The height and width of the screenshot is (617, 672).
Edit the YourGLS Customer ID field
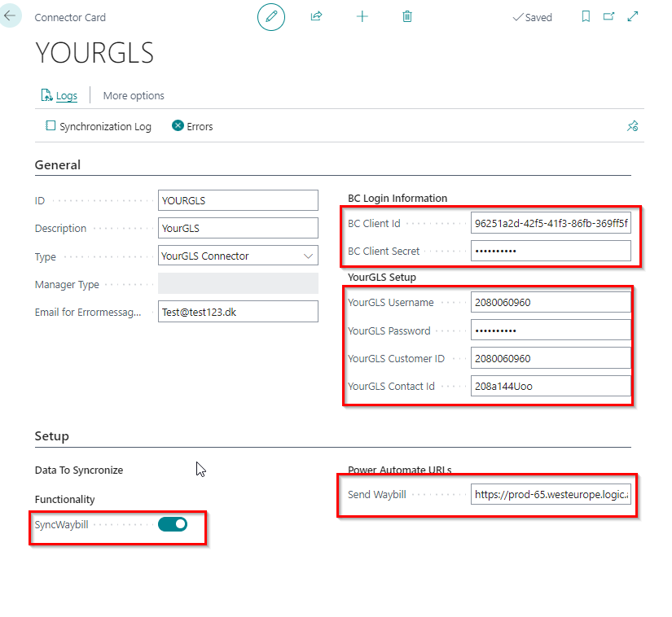(551, 358)
